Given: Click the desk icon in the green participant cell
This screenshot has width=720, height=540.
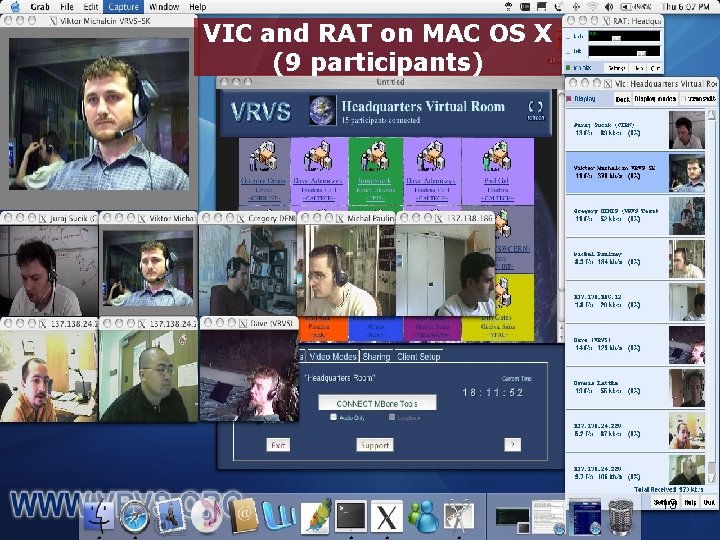Looking at the screenshot, I should [375, 156].
